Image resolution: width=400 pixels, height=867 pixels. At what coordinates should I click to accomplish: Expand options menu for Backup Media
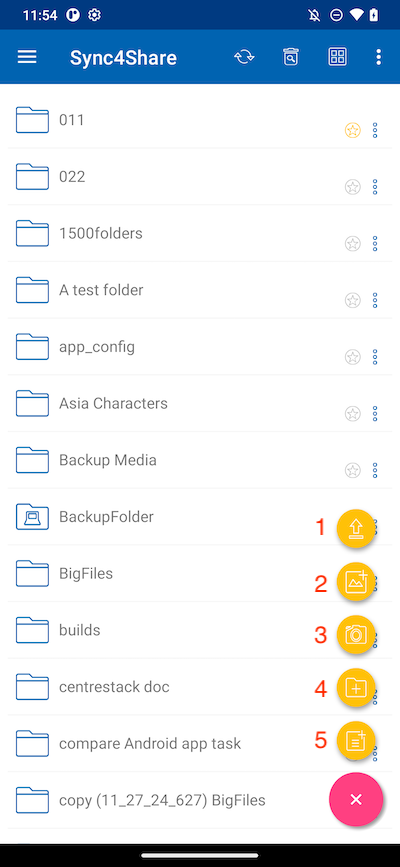click(x=375, y=471)
